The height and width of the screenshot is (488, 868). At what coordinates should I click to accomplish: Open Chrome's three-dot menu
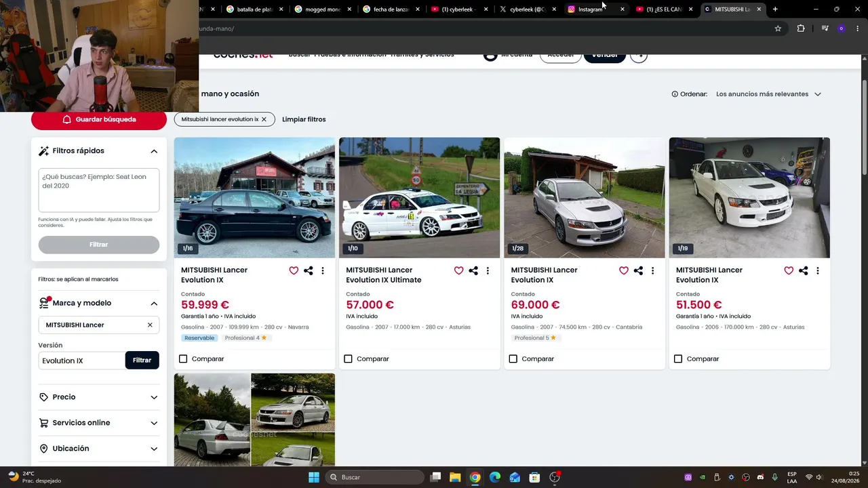(x=857, y=28)
